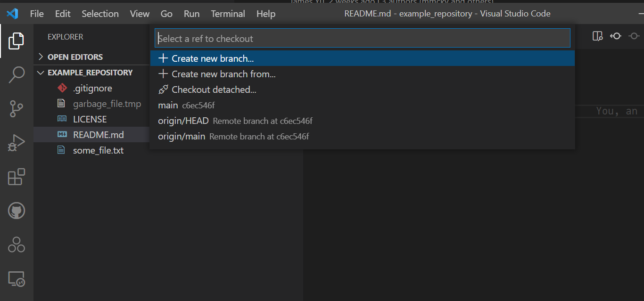The width and height of the screenshot is (644, 301).
Task: Open the Remote Explorer icon
Action: (x=17, y=279)
